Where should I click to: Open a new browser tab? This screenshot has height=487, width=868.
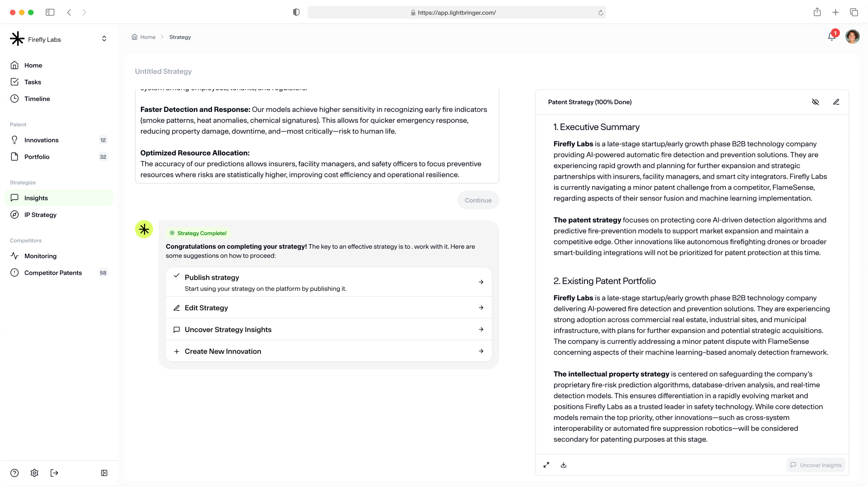point(836,12)
